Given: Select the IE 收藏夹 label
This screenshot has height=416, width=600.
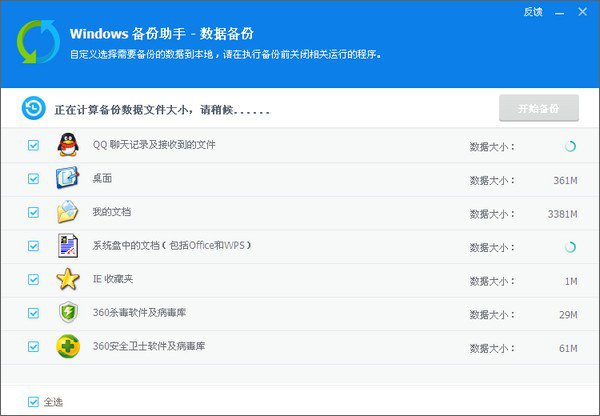Looking at the screenshot, I should (x=113, y=279).
